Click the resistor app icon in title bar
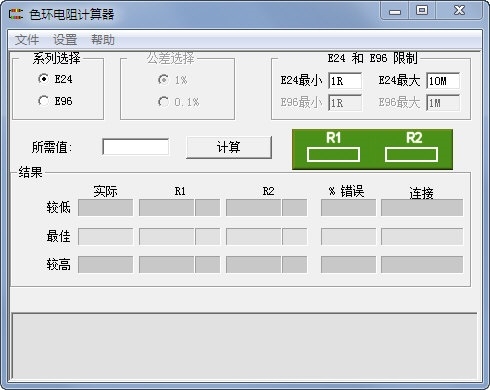The width and height of the screenshot is (490, 390). click(x=16, y=14)
